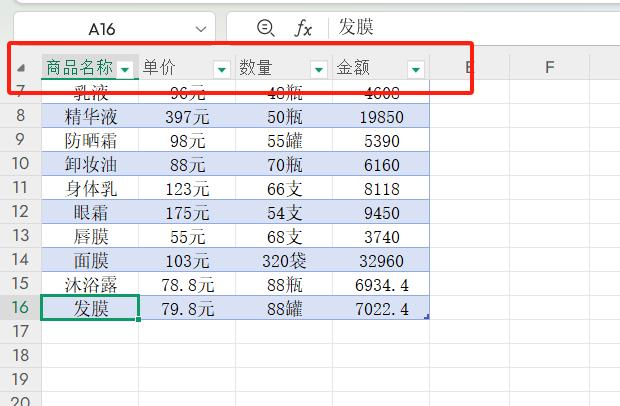Select row 17 header

(x=21, y=331)
